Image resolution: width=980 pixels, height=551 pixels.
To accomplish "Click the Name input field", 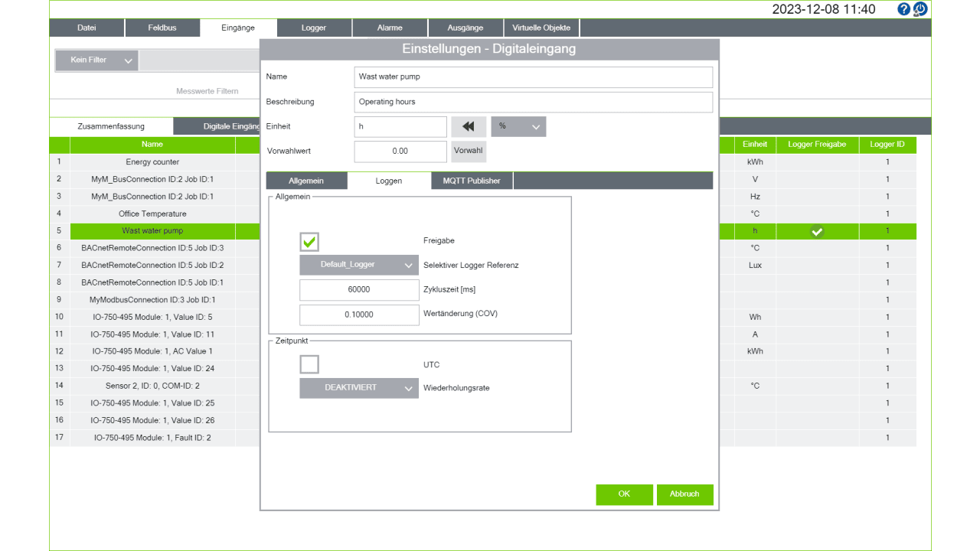I will click(534, 77).
